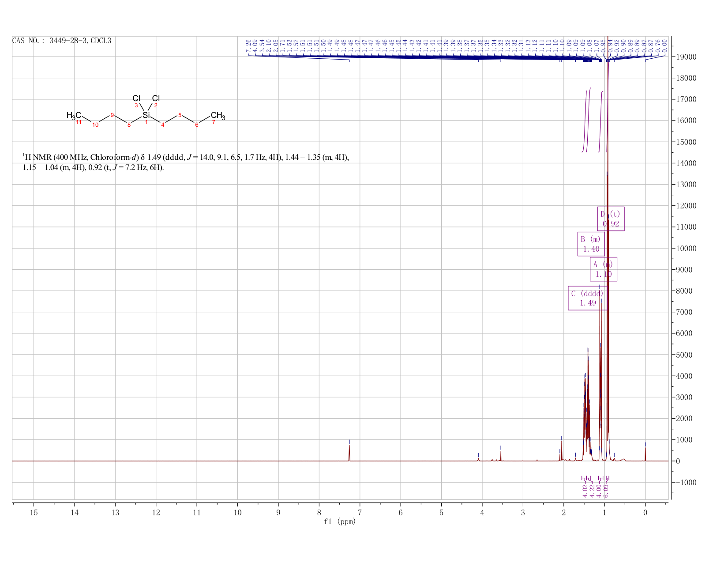
Task: Click the CDCl3 solvent peak at 7.26 ppm
Action: pyautogui.click(x=349, y=453)
